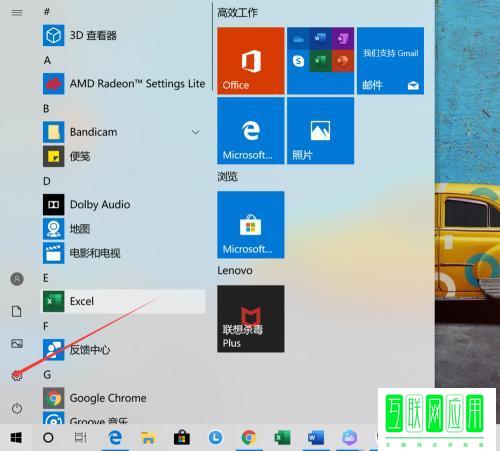This screenshot has width=500, height=451.
Task: Open the Pictures sidebar icon
Action: (17, 343)
